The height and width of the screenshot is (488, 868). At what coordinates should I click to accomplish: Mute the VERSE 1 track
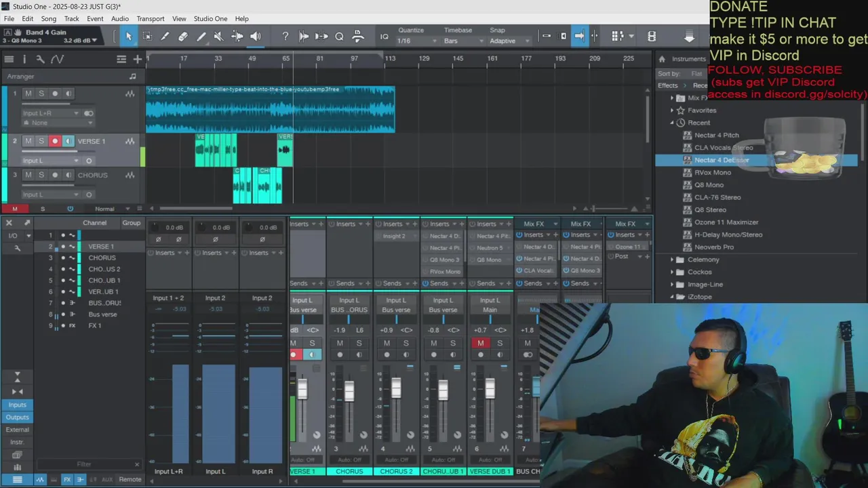click(28, 141)
